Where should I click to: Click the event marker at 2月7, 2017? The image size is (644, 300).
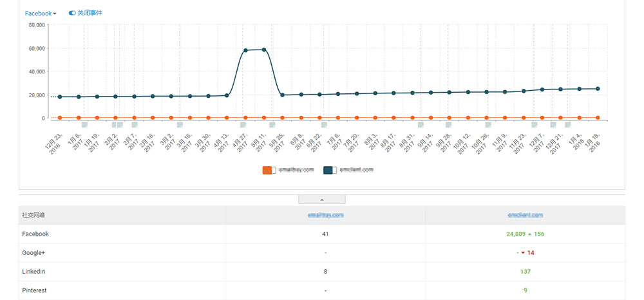point(135,125)
